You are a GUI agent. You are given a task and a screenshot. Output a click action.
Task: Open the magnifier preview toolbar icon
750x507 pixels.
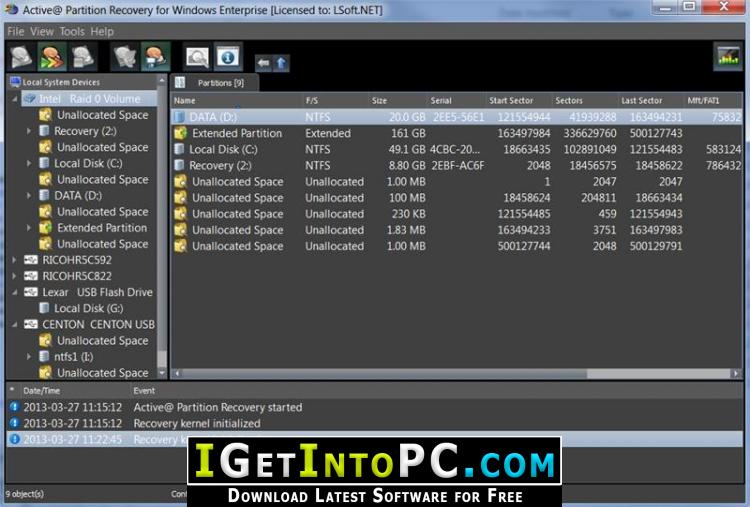[x=198, y=56]
